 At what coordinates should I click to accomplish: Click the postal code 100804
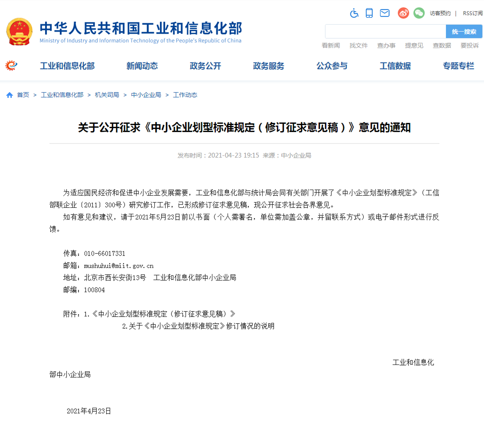coord(94,290)
